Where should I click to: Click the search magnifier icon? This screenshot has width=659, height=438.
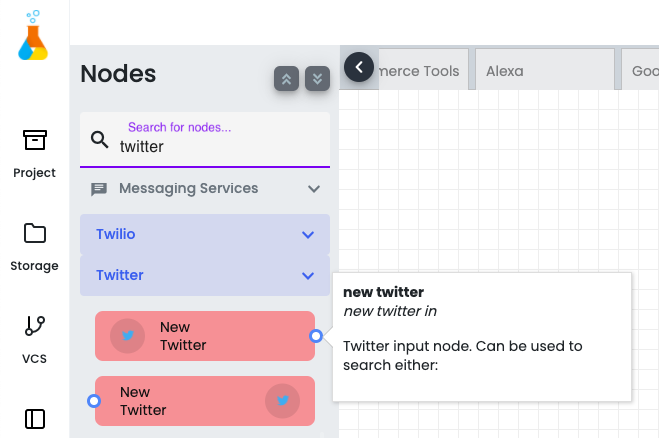coord(100,140)
